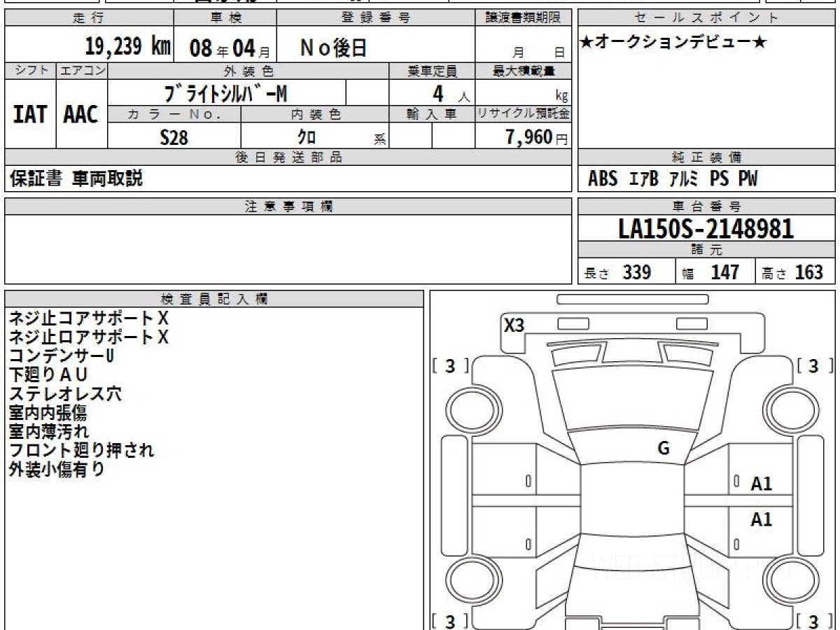Image resolution: width=840 pixels, height=630 pixels.
Task: Click the chassis number LA150S-2148981
Action: pos(706,228)
